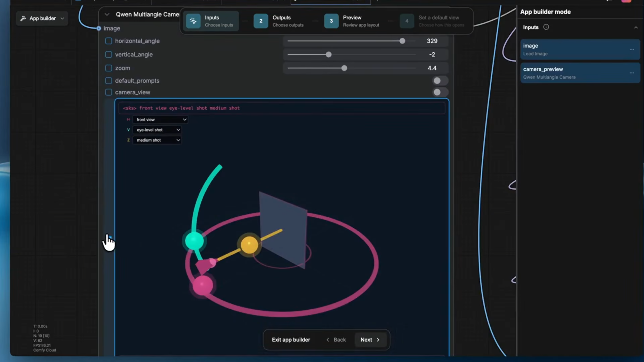Click the yellow zoom handle sphere

[249, 244]
